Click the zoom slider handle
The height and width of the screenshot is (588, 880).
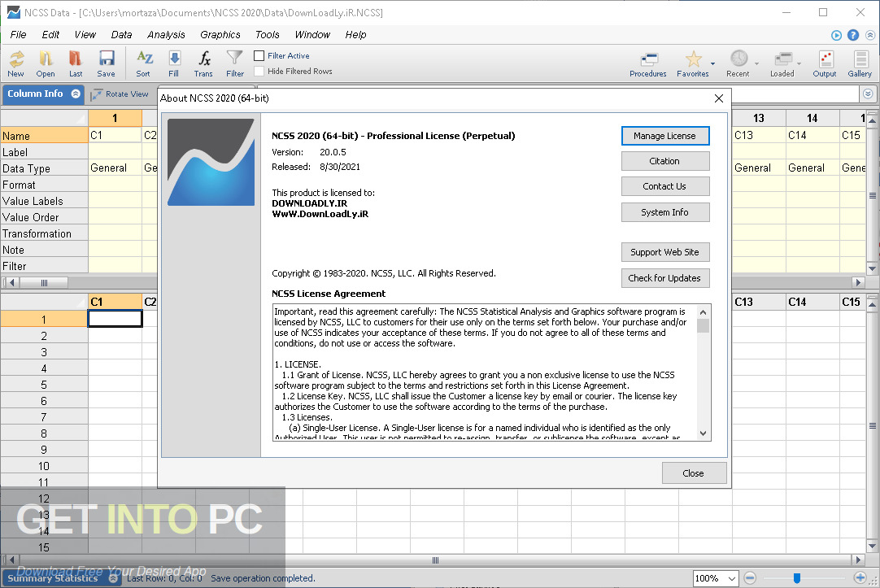[796, 578]
